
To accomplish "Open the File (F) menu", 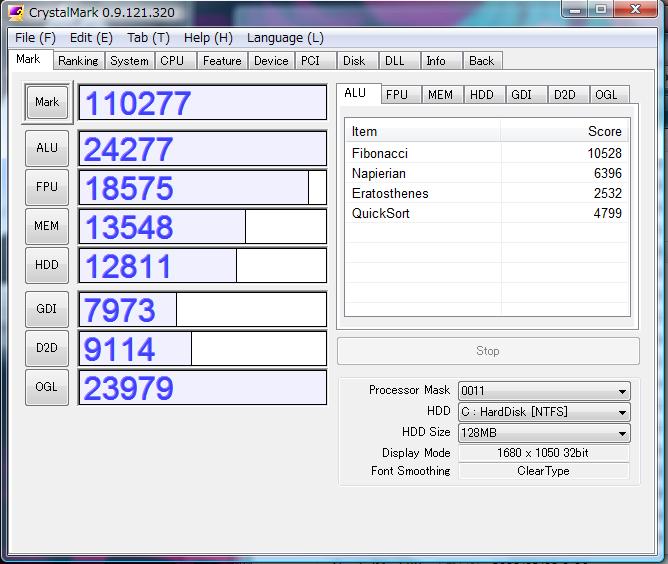I will (x=35, y=38).
